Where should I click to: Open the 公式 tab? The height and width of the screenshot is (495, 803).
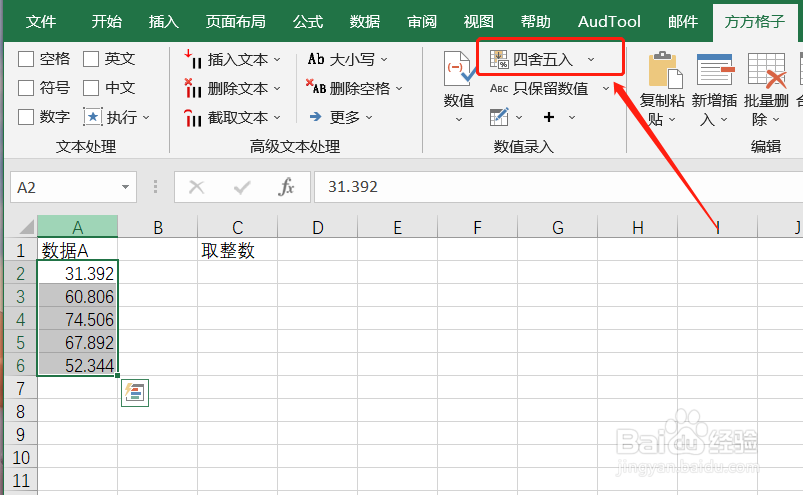[x=308, y=21]
